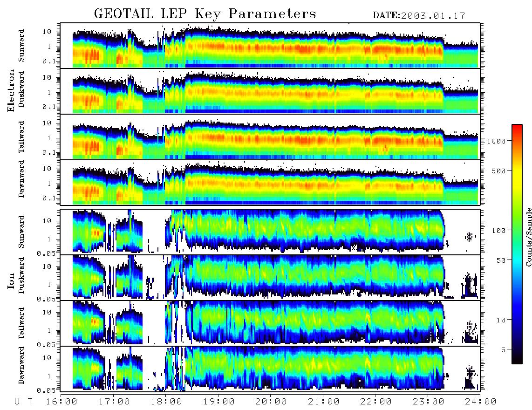
Task: Click the 23:00 time tick label
Action: [429, 402]
